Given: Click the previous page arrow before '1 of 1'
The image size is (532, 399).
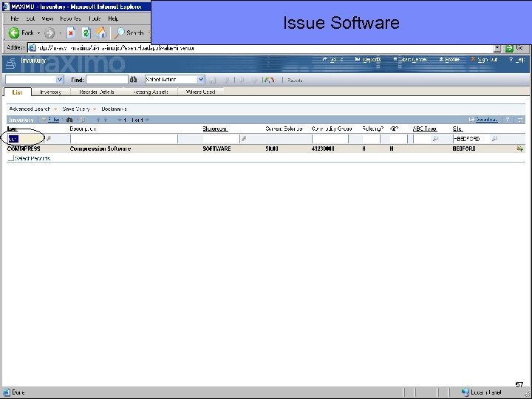Looking at the screenshot, I should (x=120, y=120).
